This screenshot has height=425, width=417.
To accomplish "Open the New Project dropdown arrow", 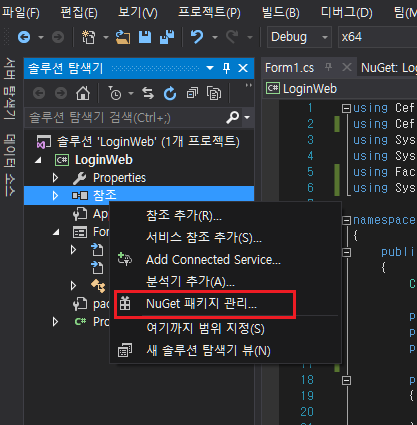I will coord(106,37).
